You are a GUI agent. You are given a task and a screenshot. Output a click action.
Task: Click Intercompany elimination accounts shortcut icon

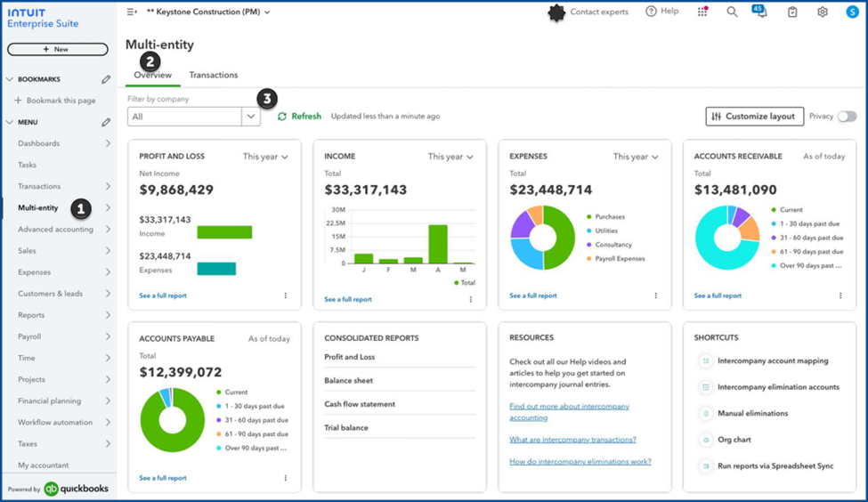[706, 387]
